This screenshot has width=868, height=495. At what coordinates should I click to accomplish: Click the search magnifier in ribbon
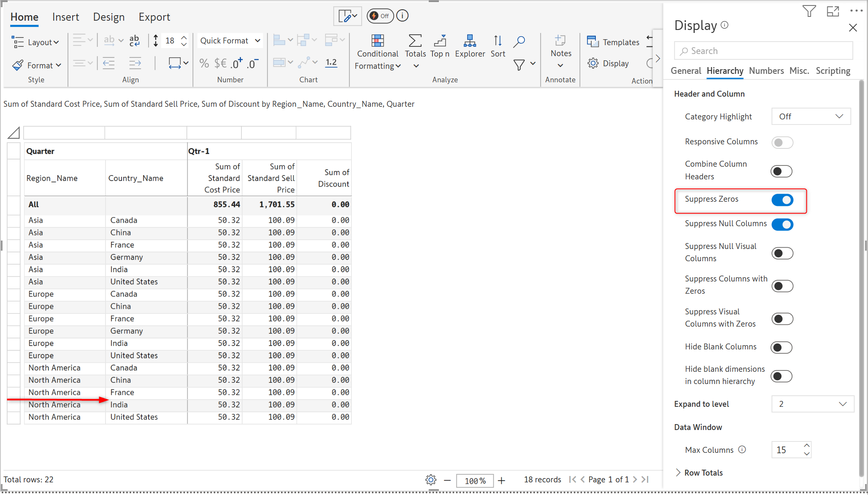519,41
